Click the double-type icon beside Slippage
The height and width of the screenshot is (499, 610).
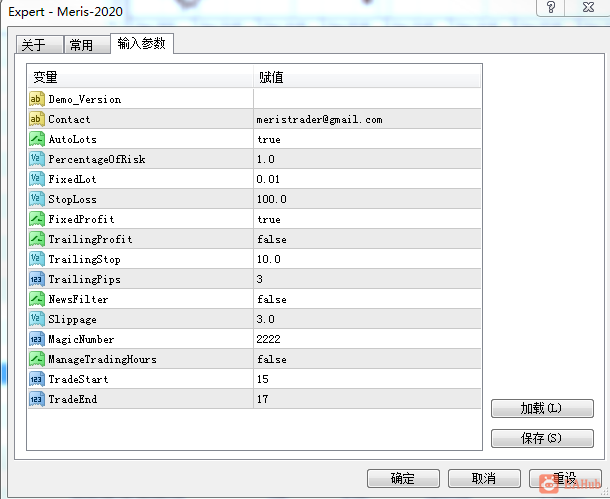coord(37,319)
